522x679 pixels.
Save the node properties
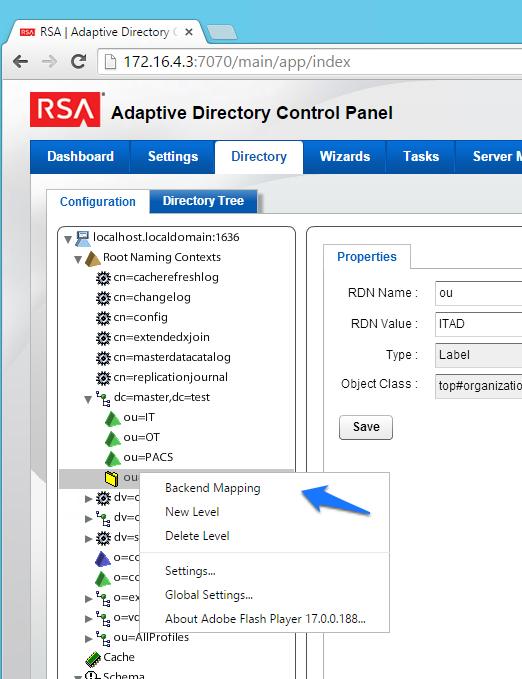pyautogui.click(x=366, y=427)
